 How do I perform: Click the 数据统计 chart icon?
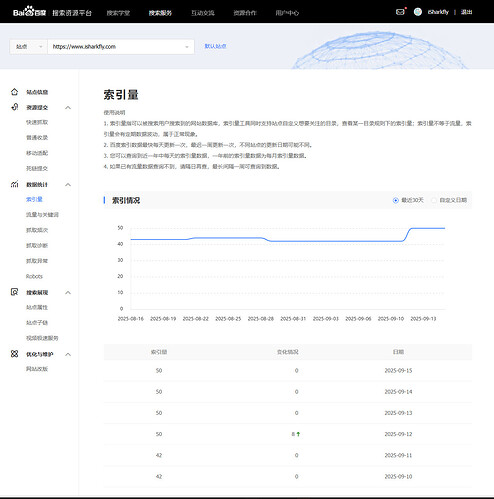pyautogui.click(x=14, y=184)
